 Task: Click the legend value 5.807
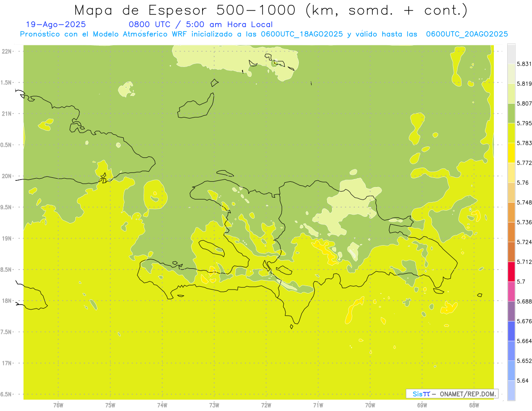pos(524,103)
